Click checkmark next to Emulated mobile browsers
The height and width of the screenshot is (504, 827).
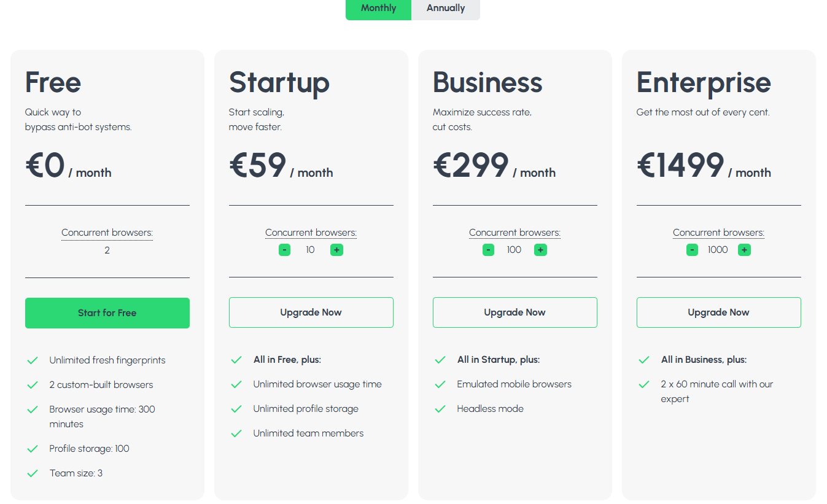(x=440, y=384)
